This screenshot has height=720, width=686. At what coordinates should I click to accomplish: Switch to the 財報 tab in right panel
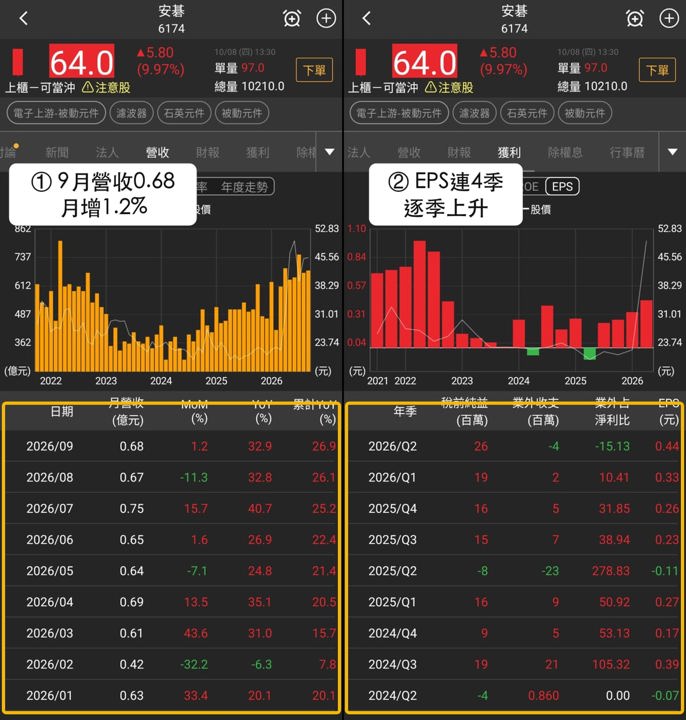tap(459, 152)
